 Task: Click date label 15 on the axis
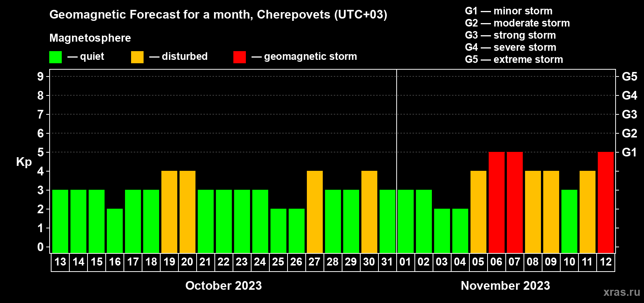click(97, 262)
